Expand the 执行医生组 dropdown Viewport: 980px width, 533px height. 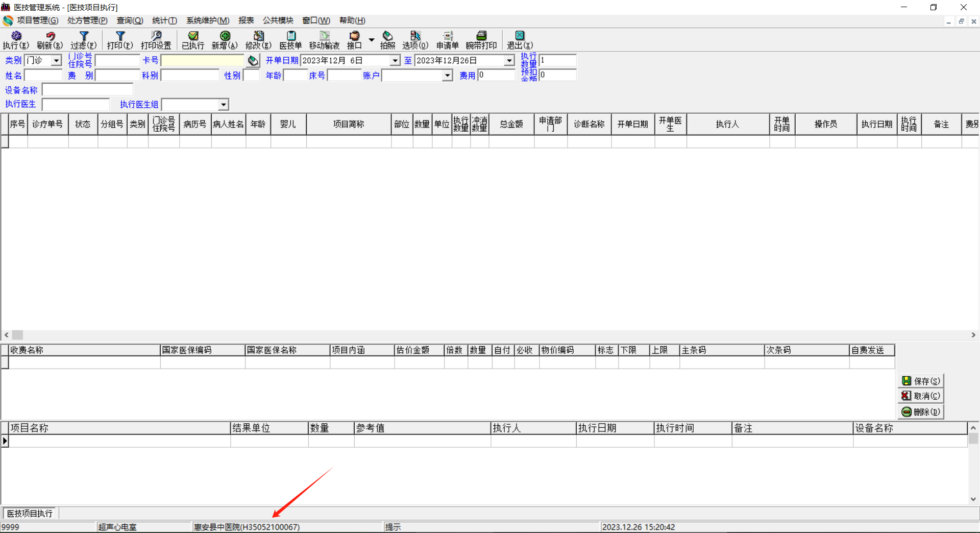tap(224, 105)
